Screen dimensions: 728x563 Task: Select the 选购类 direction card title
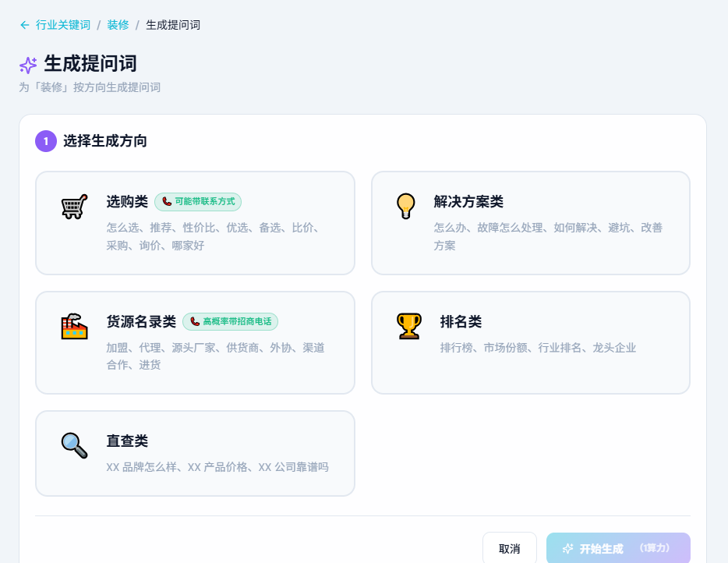pyautogui.click(x=127, y=202)
